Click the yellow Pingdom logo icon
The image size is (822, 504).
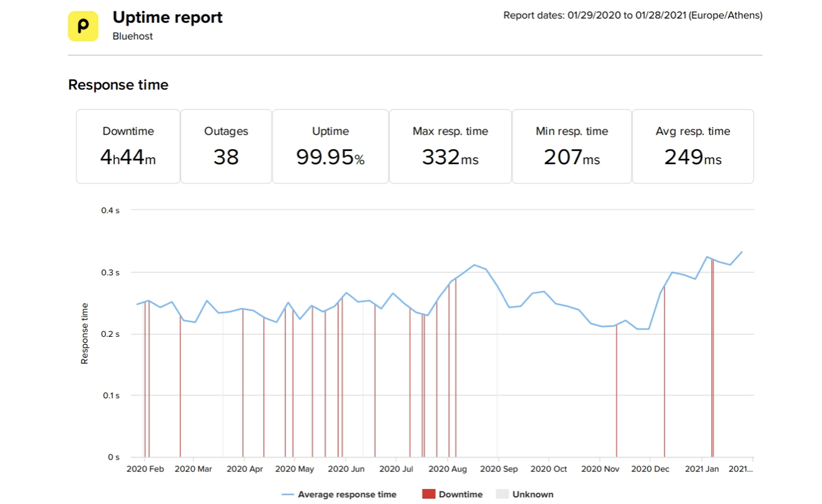[x=83, y=26]
